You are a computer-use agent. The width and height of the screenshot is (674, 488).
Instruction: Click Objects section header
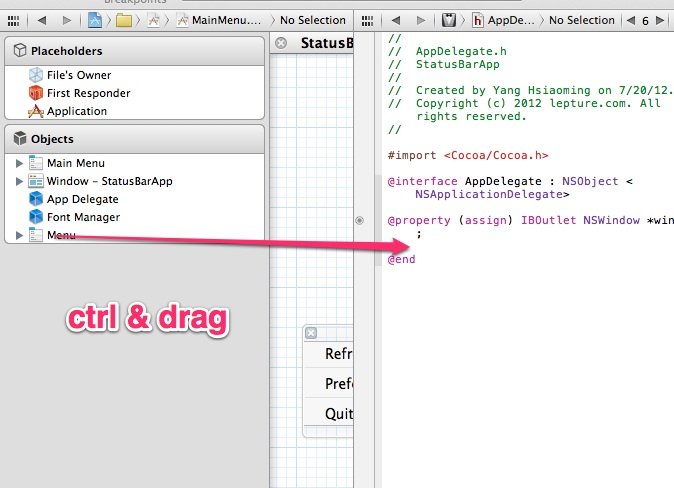(135, 139)
